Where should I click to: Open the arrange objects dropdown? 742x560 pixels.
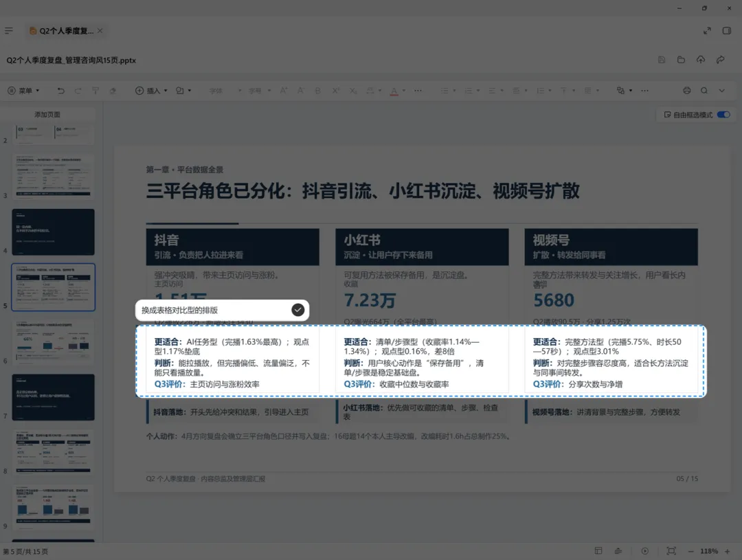(x=624, y=91)
